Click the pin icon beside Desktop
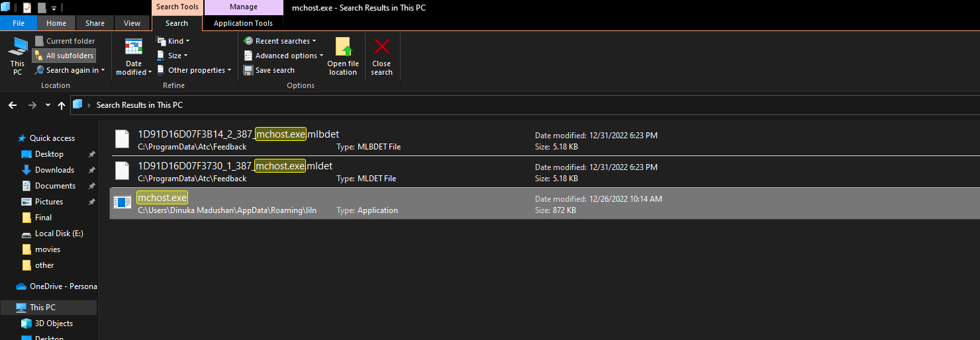The image size is (980, 340). [91, 154]
